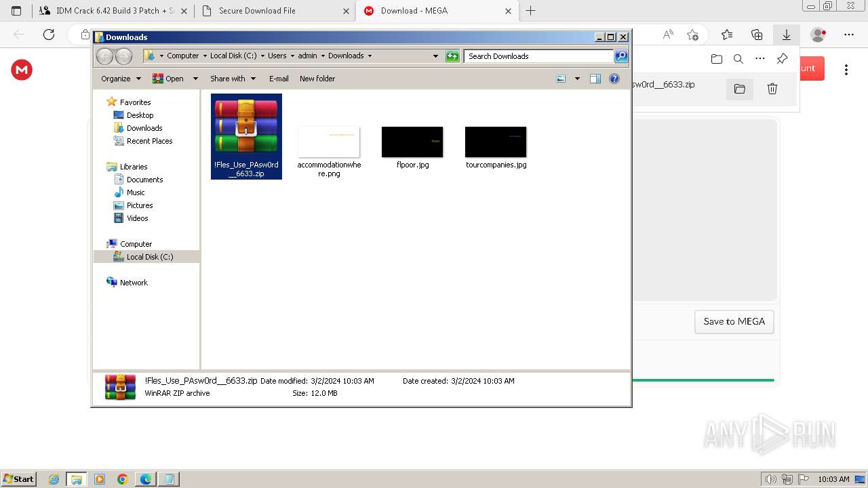The height and width of the screenshot is (488, 868).
Task: Open the MEGA logo home link
Action: (22, 70)
